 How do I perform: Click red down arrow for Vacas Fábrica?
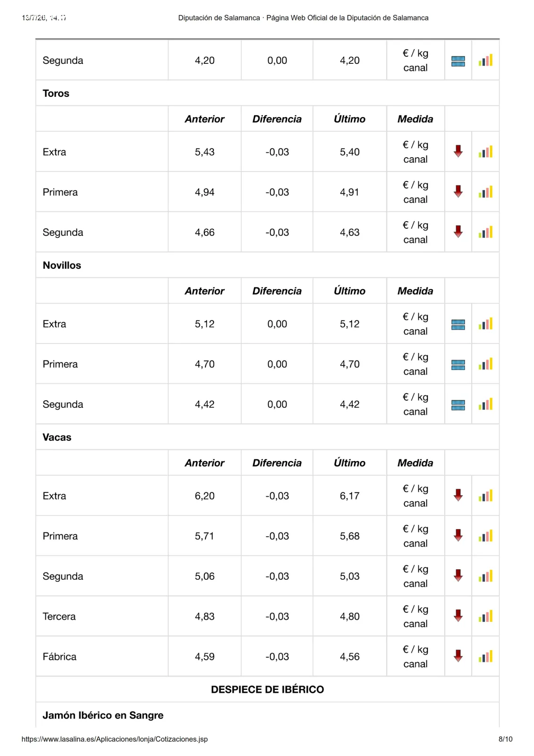click(458, 656)
